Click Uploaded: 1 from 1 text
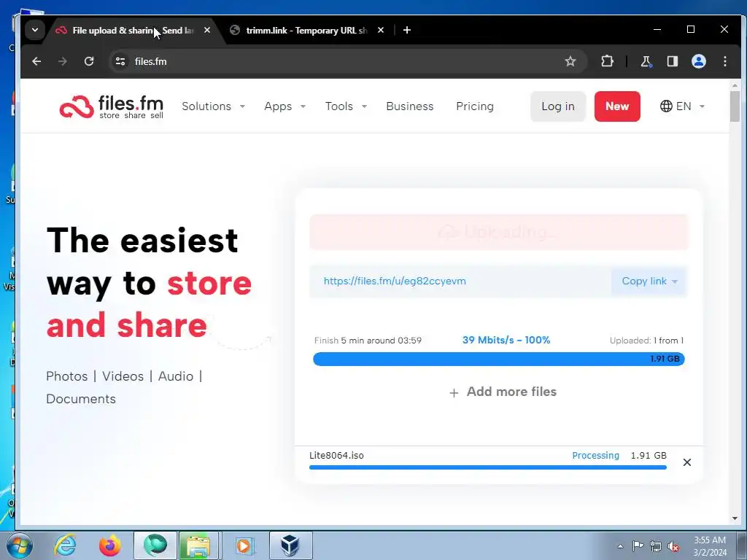This screenshot has height=560, width=747. pos(646,341)
